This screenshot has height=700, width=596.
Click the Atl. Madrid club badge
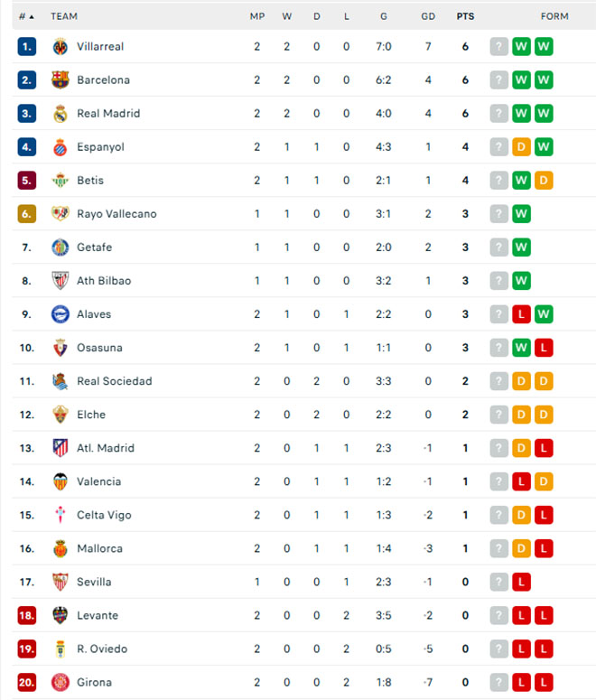(x=61, y=448)
